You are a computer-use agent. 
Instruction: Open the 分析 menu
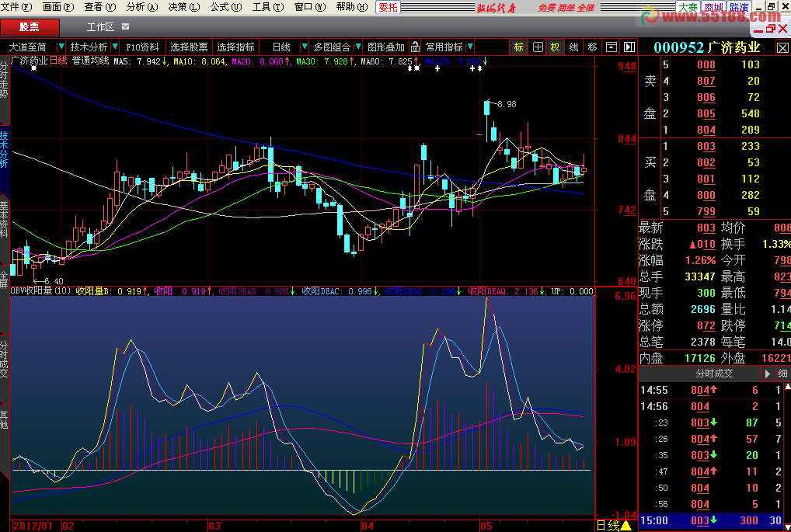[138, 7]
